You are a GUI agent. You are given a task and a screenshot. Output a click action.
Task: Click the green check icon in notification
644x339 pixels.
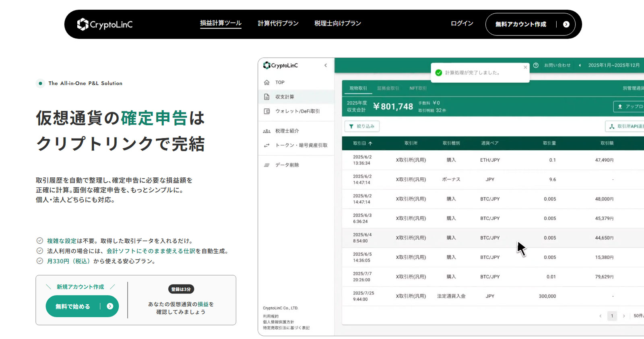click(x=439, y=73)
